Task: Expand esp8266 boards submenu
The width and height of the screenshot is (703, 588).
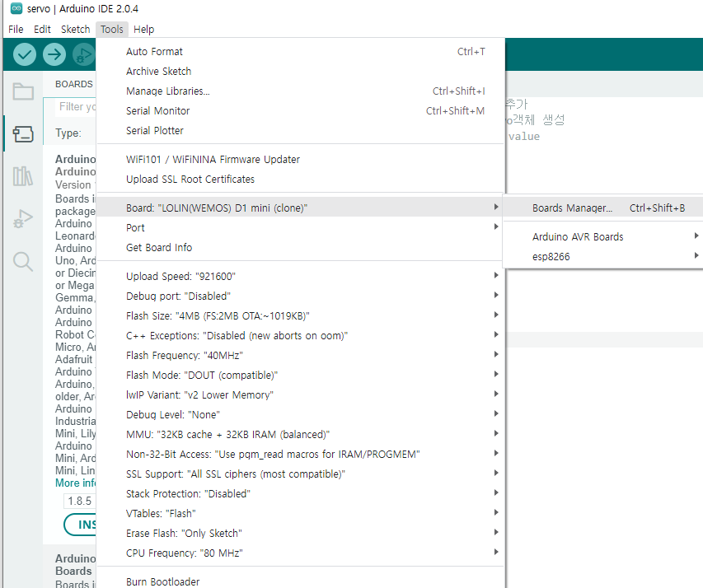Action: click(x=603, y=256)
